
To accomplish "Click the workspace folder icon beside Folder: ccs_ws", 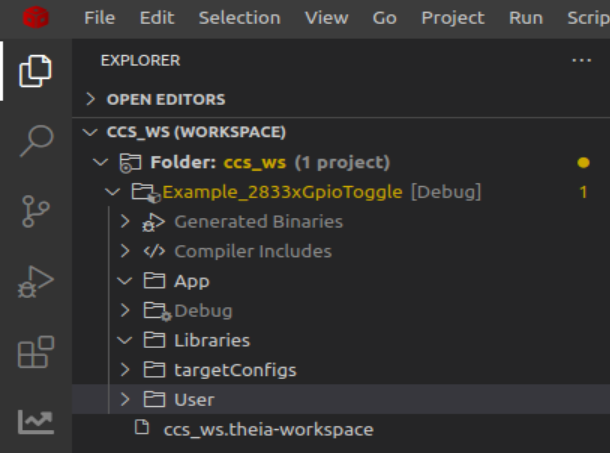I will coord(130,163).
